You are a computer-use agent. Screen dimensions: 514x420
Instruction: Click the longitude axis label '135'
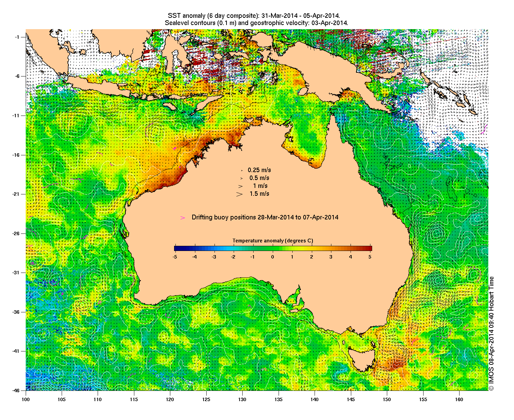point(279,399)
